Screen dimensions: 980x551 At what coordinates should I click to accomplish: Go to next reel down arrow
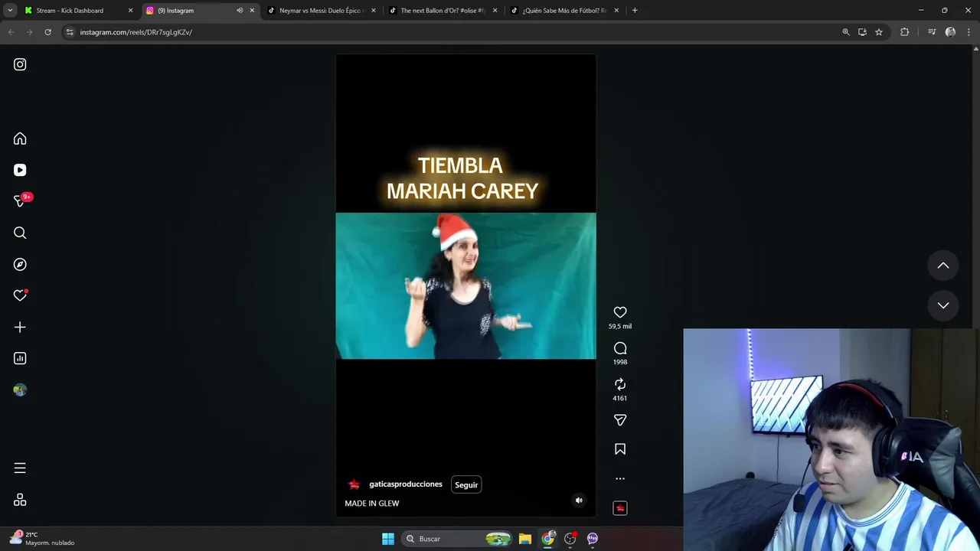coord(943,305)
